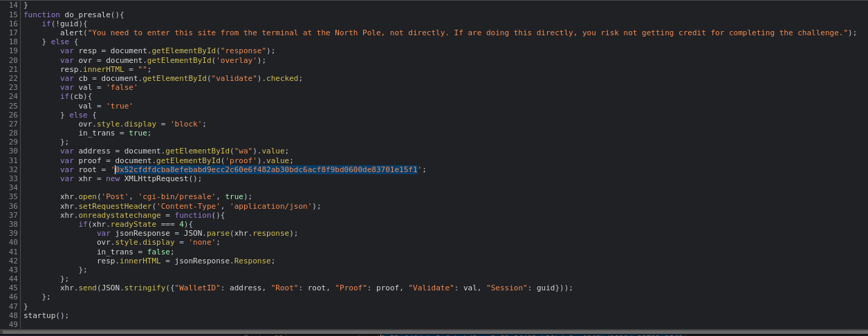
Task: Click resp.innerHTML = "" assignment on line 21
Action: coord(104,69)
